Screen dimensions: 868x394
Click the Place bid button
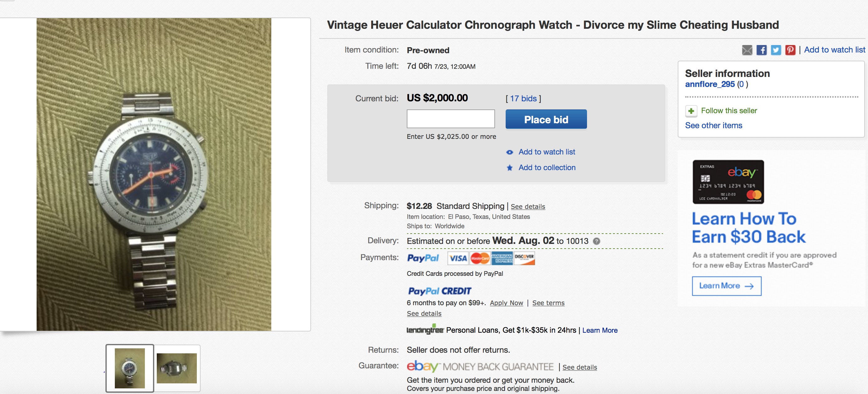click(546, 119)
